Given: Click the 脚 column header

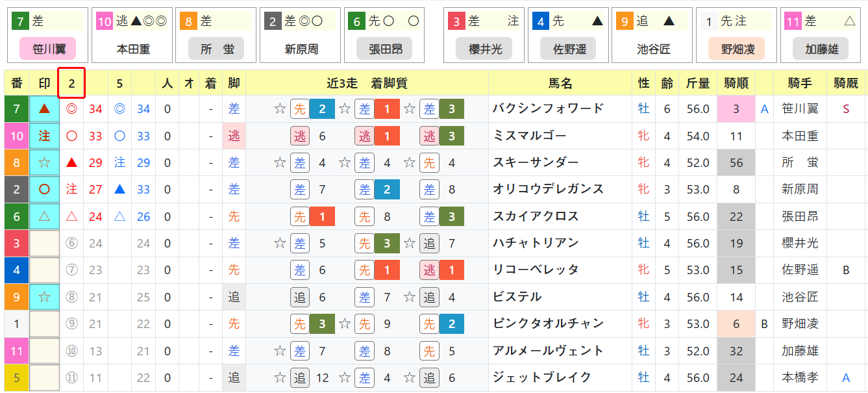Looking at the screenshot, I should point(234,83).
